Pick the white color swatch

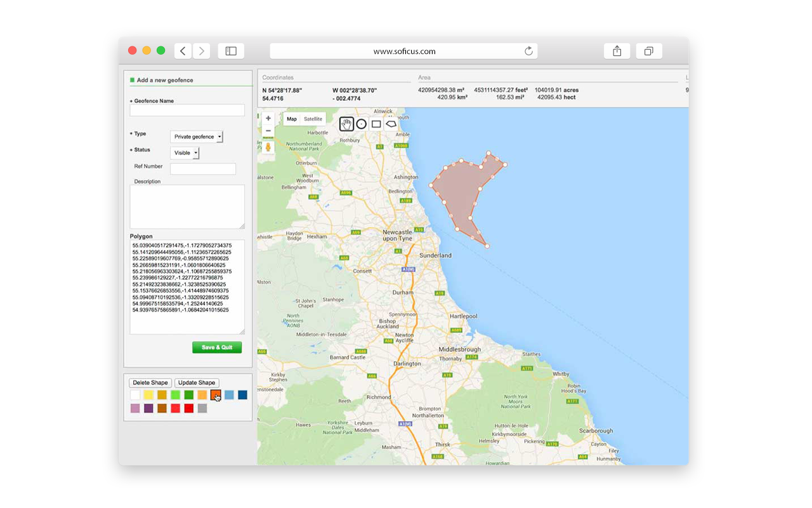(x=135, y=395)
